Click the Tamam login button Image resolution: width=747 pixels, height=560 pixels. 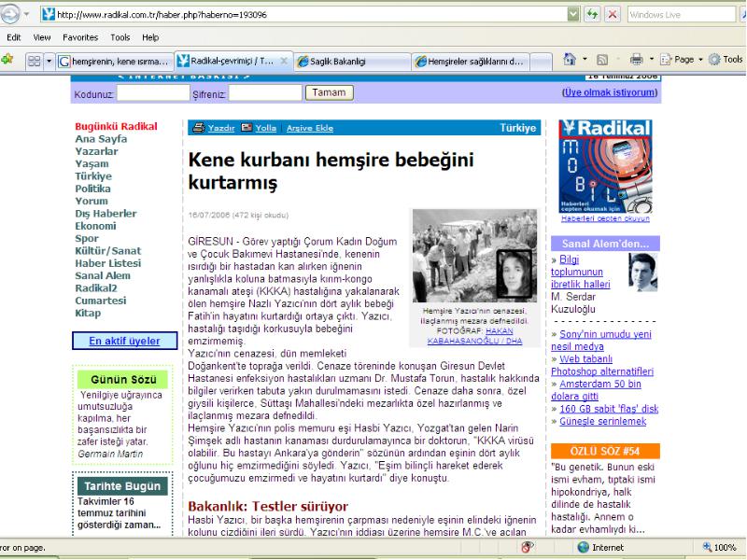pos(330,92)
